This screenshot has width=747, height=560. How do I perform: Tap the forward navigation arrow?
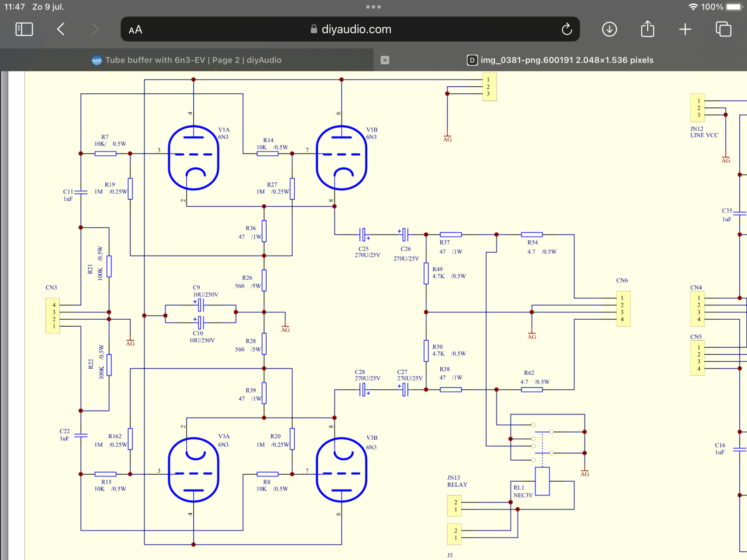95,29
